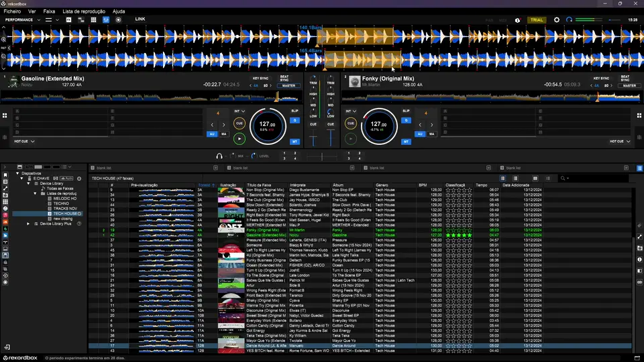644x362 pixels.
Task: Open the settings gear in top bar
Action: coord(557,19)
